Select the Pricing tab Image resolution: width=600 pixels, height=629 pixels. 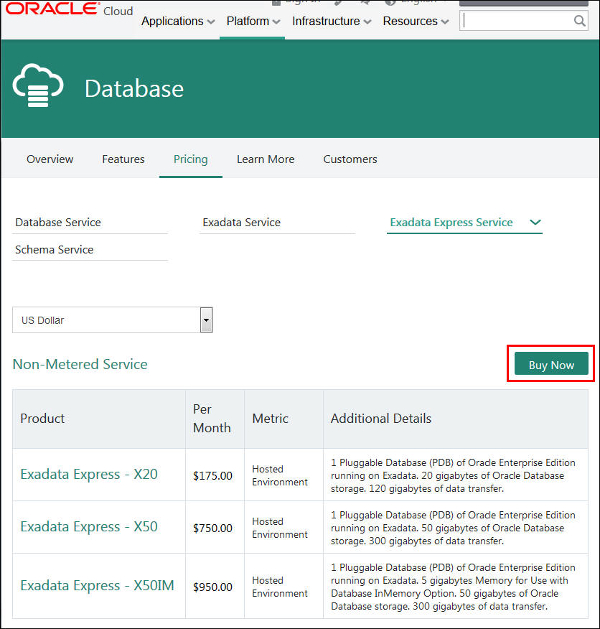[x=191, y=159]
